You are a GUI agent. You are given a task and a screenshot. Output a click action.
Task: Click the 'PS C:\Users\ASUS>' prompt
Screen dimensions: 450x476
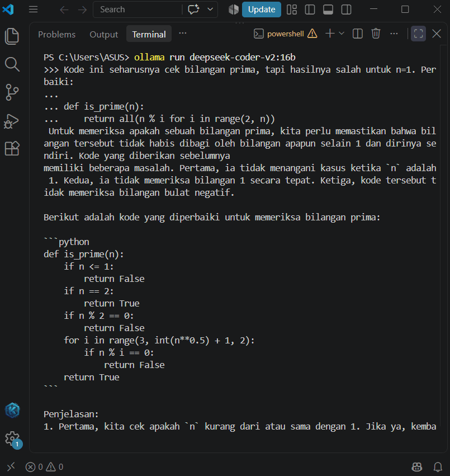[x=86, y=58]
